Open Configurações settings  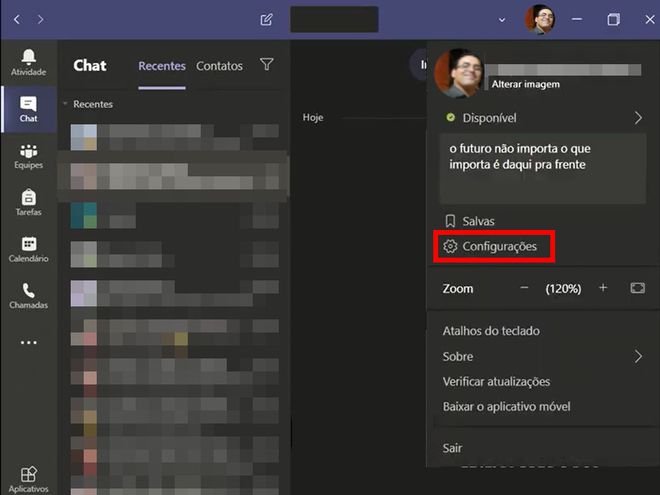[490, 246]
